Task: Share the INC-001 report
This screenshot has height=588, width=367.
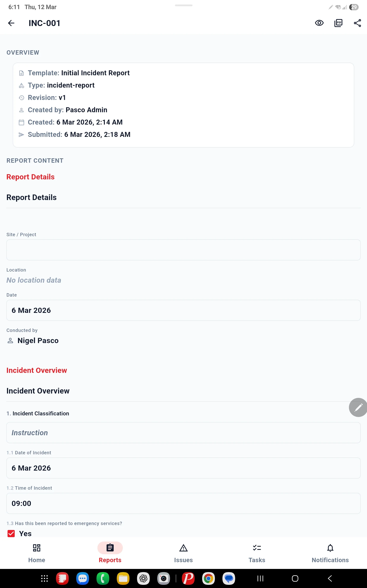Action: coord(357,23)
